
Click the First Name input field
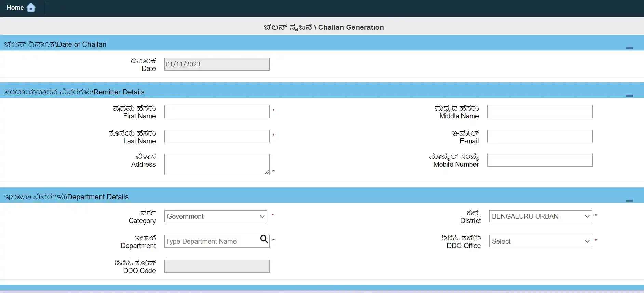point(217,112)
